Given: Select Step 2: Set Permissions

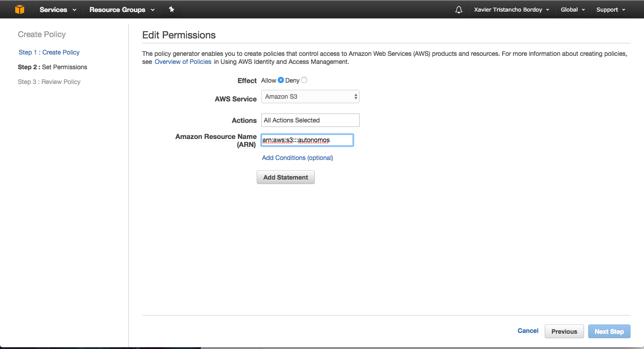Looking at the screenshot, I should pos(52,67).
